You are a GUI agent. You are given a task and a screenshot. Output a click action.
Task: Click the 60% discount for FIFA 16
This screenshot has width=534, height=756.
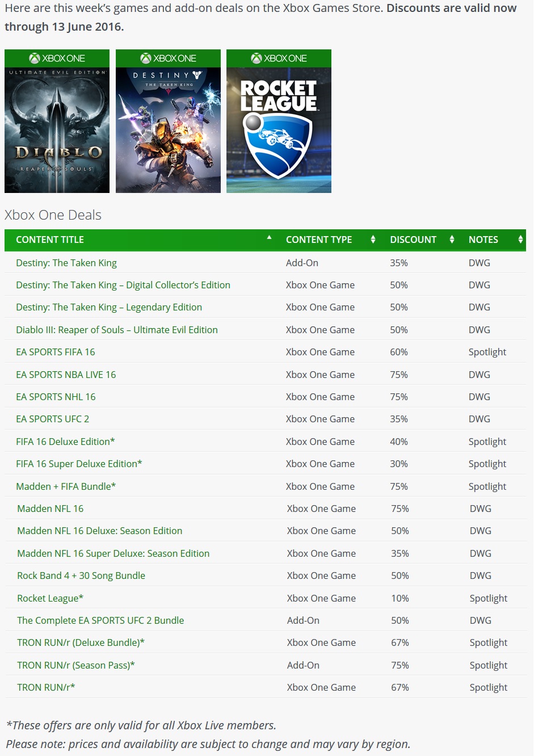pyautogui.click(x=399, y=352)
